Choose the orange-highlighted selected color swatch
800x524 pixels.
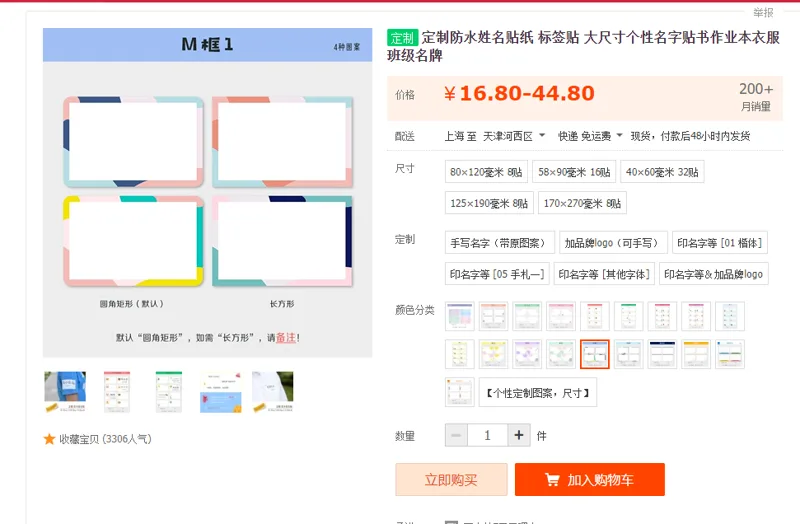(594, 354)
